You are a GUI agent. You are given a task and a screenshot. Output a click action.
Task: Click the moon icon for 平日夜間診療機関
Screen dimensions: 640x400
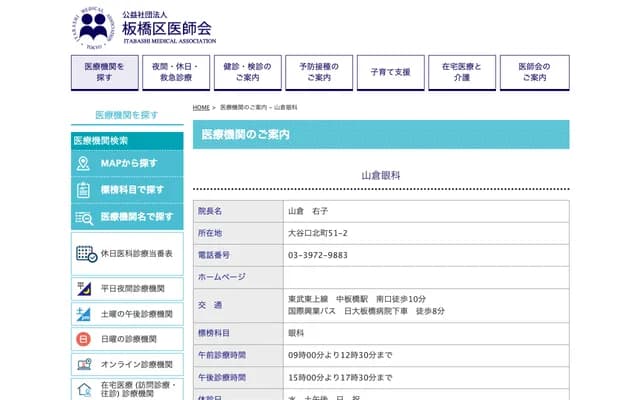click(85, 289)
